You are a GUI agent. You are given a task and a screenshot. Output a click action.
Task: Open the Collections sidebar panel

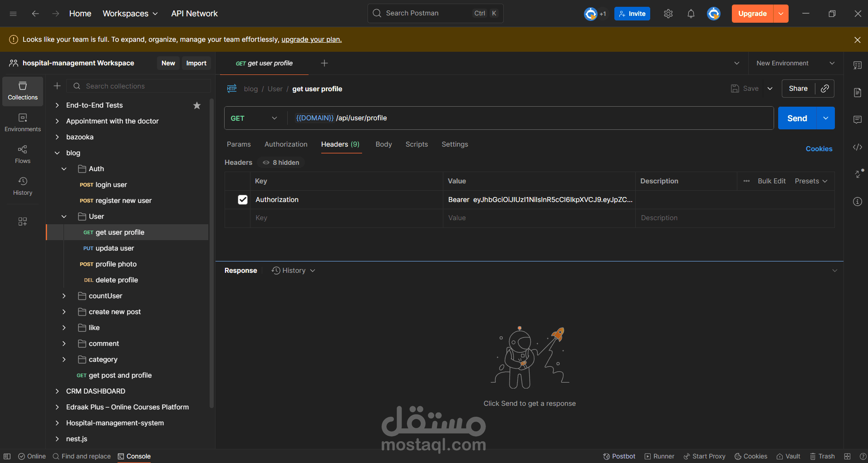click(23, 91)
